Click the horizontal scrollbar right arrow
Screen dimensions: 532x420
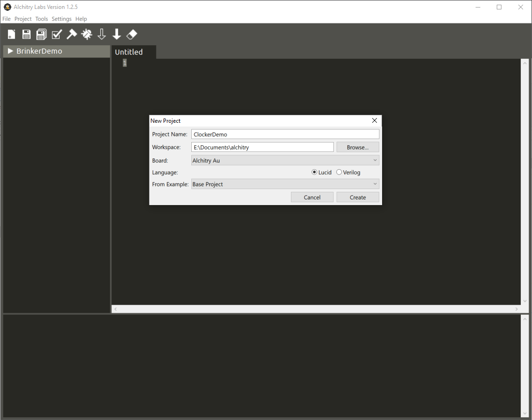(516, 309)
